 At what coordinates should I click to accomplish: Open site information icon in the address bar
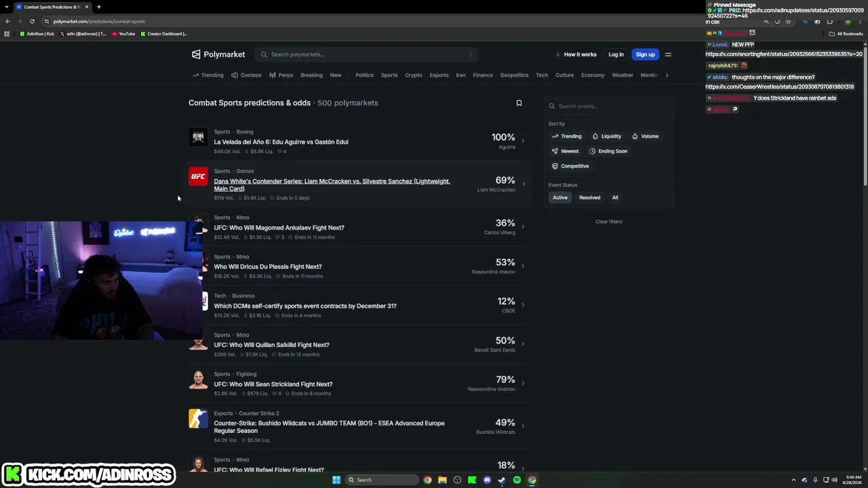pyautogui.click(x=46, y=21)
